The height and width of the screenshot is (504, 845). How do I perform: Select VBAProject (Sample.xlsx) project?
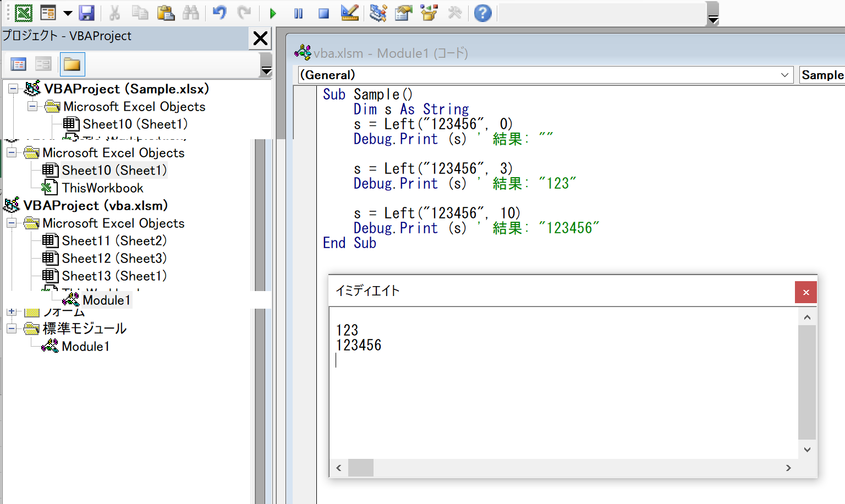(127, 89)
